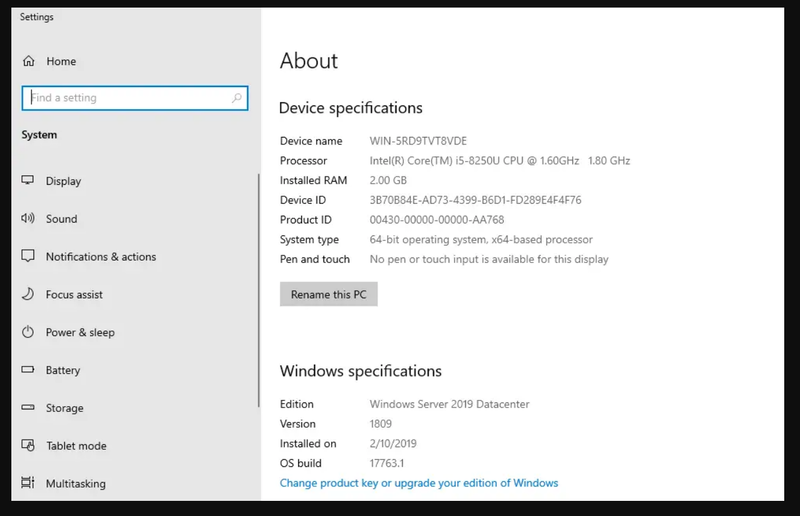Click the Device specifications heading
The image size is (800, 516).
pyautogui.click(x=351, y=108)
